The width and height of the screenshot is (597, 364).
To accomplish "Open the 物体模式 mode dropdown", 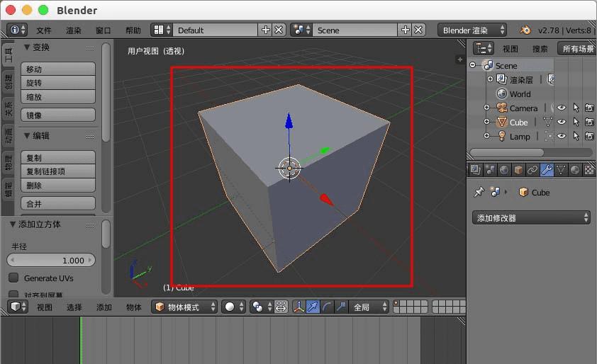I will [x=184, y=307].
